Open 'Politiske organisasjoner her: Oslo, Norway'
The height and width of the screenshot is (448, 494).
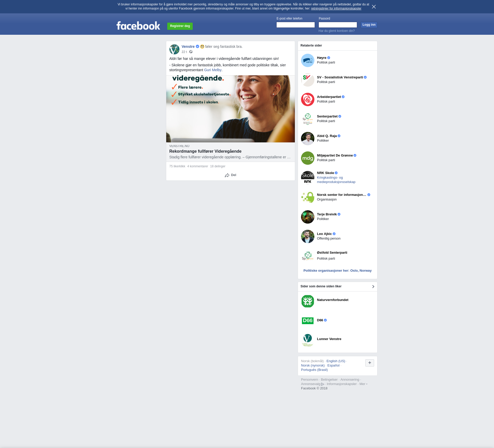pos(338,271)
